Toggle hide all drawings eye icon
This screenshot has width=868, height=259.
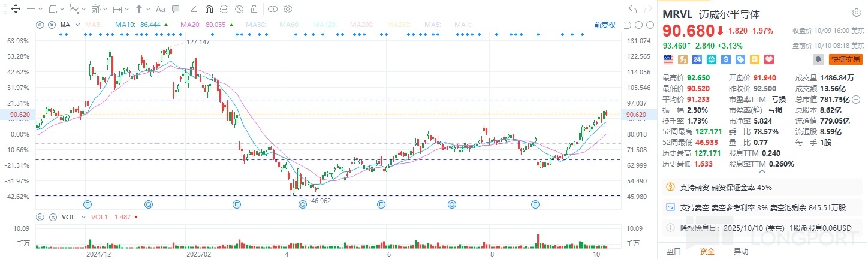click(x=239, y=9)
